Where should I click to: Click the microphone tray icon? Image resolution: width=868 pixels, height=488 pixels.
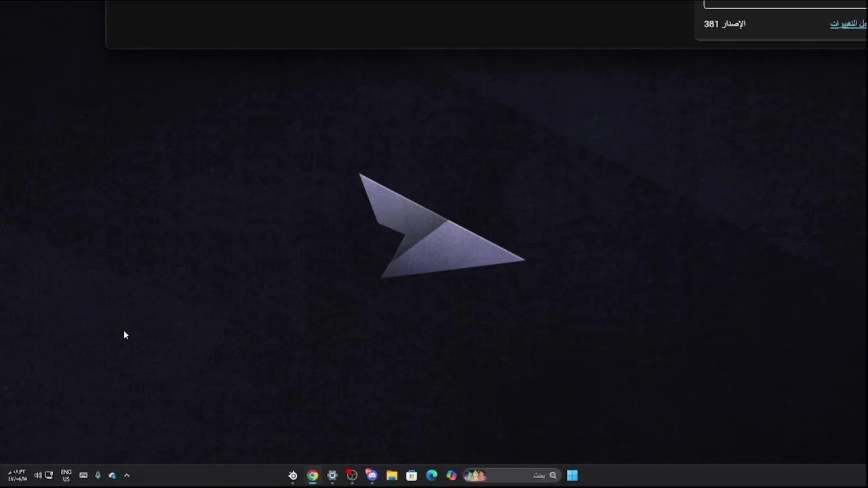coord(98,475)
